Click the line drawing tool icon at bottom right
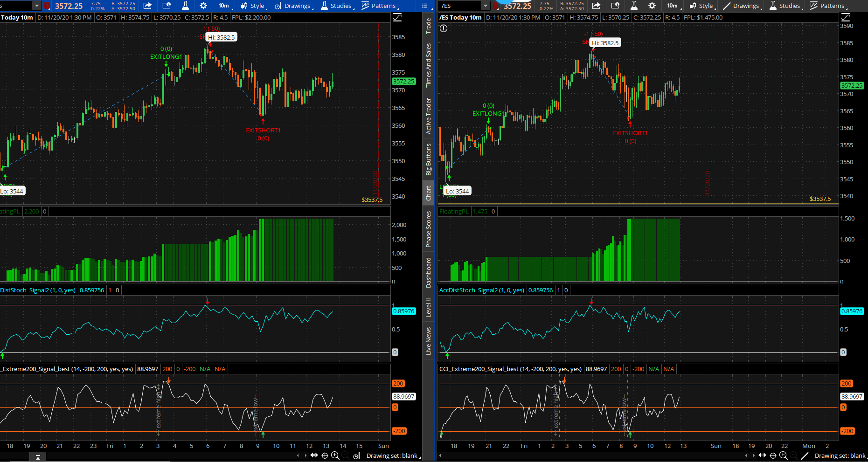The height and width of the screenshot is (462, 868). pos(805,455)
